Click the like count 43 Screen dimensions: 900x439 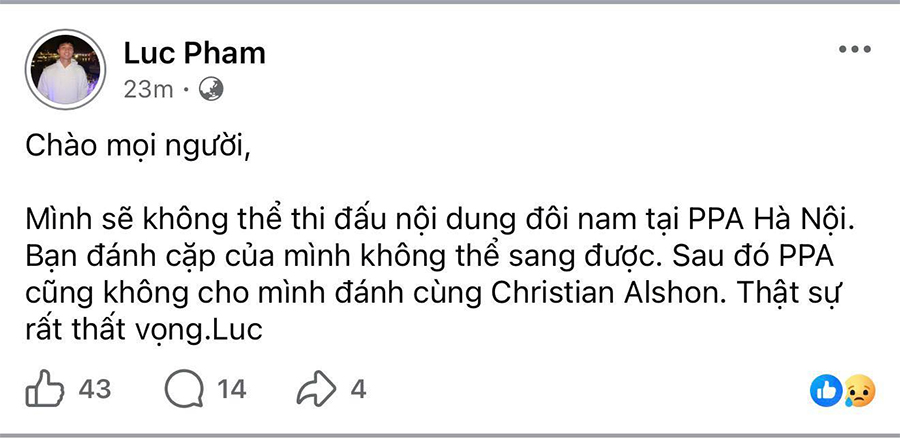[94, 389]
